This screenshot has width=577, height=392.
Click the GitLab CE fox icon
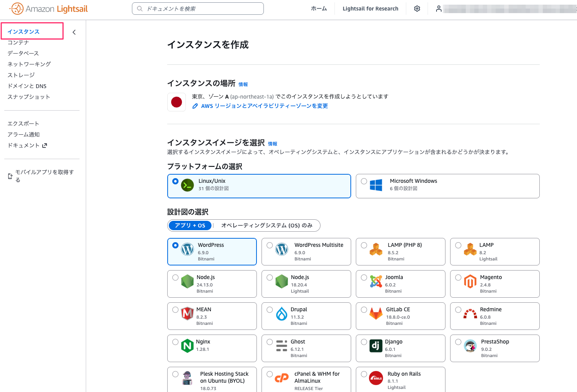coord(376,314)
